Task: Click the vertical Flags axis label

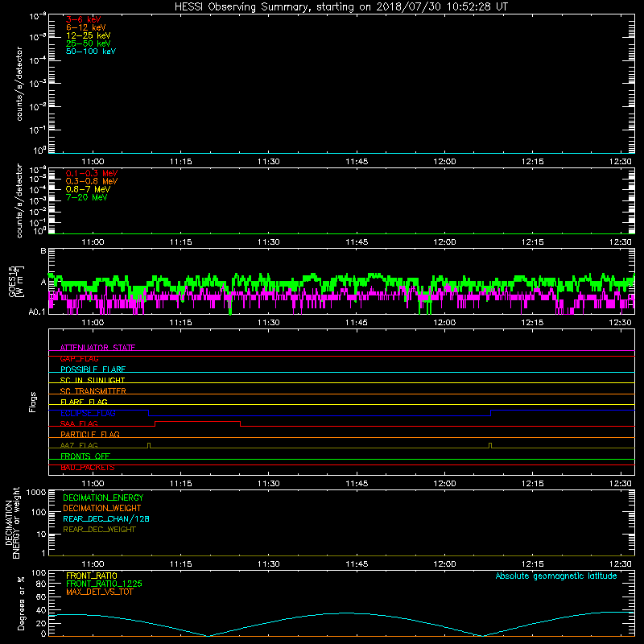Action: (x=33, y=402)
